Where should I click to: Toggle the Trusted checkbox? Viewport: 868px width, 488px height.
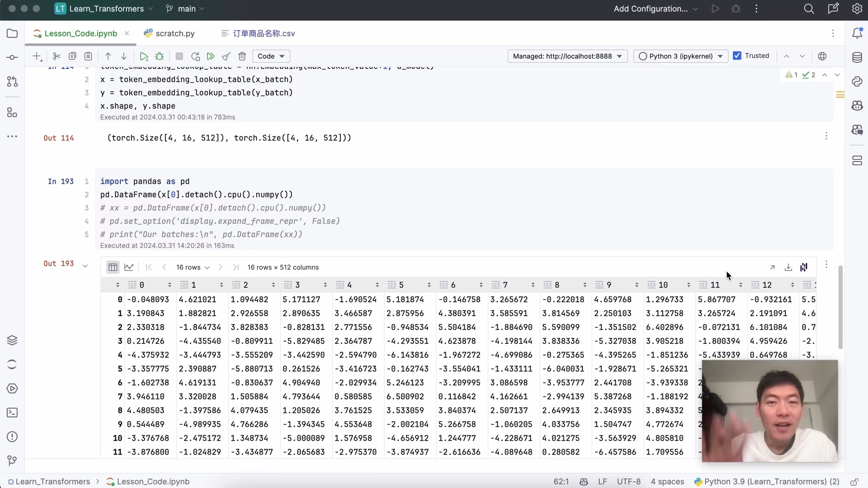(737, 56)
